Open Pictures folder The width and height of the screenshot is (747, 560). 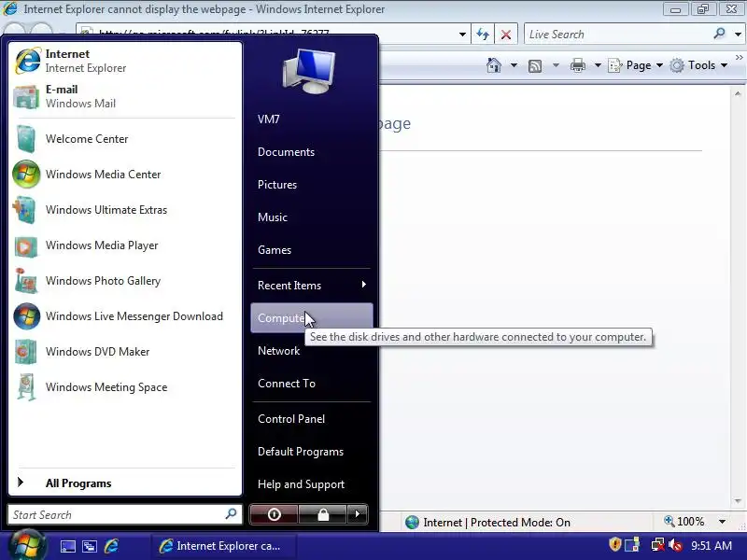[x=311, y=185]
